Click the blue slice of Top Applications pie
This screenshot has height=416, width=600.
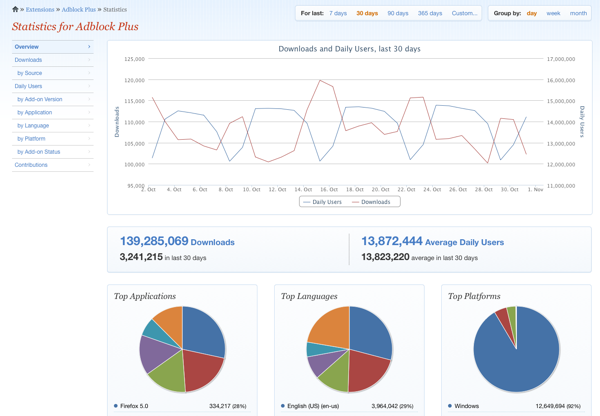pos(203,332)
